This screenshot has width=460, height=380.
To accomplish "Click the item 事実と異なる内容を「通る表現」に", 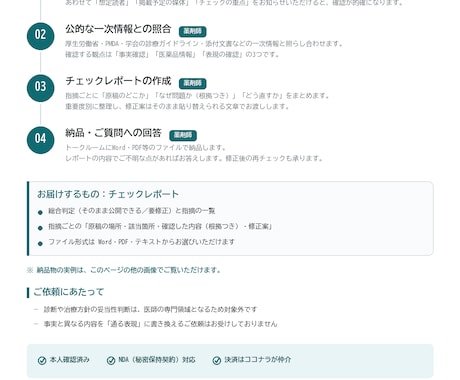I will 160,324.
